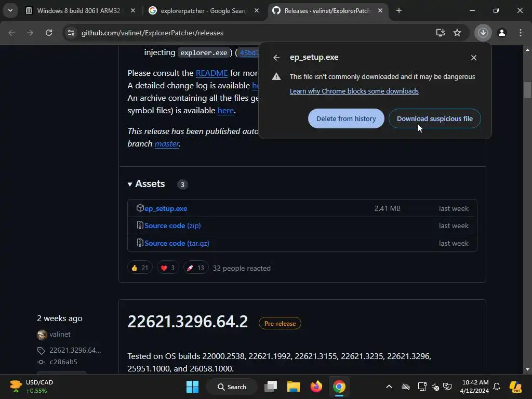Open the USD/CAD taskbar widget

32,387
